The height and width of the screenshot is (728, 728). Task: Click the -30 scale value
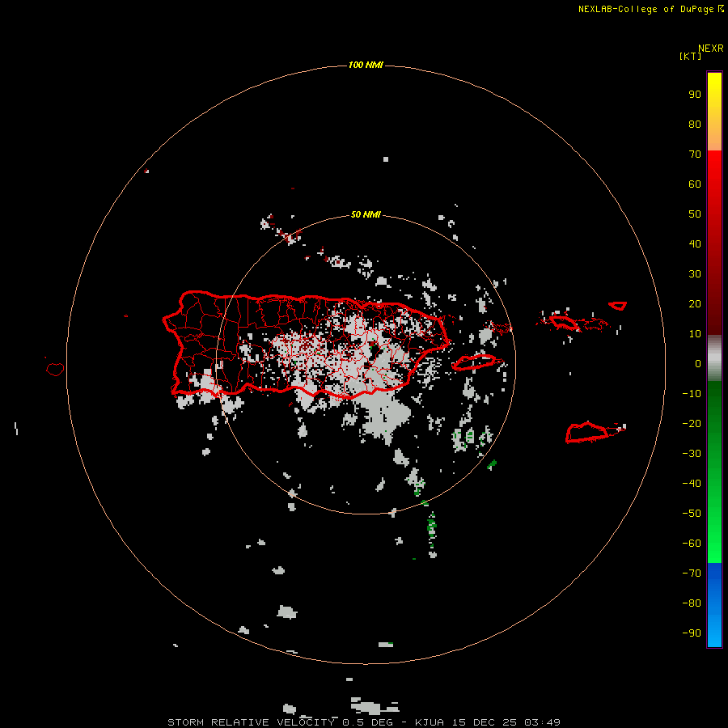coord(692,454)
